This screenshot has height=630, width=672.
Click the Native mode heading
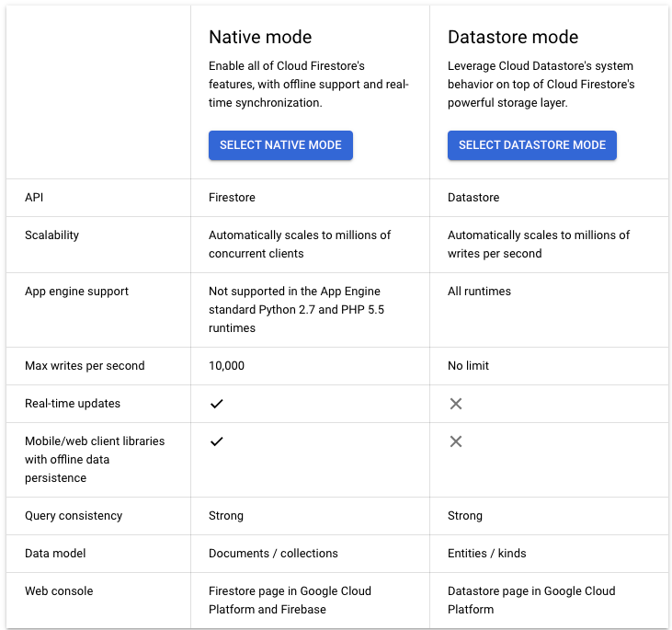point(260,37)
